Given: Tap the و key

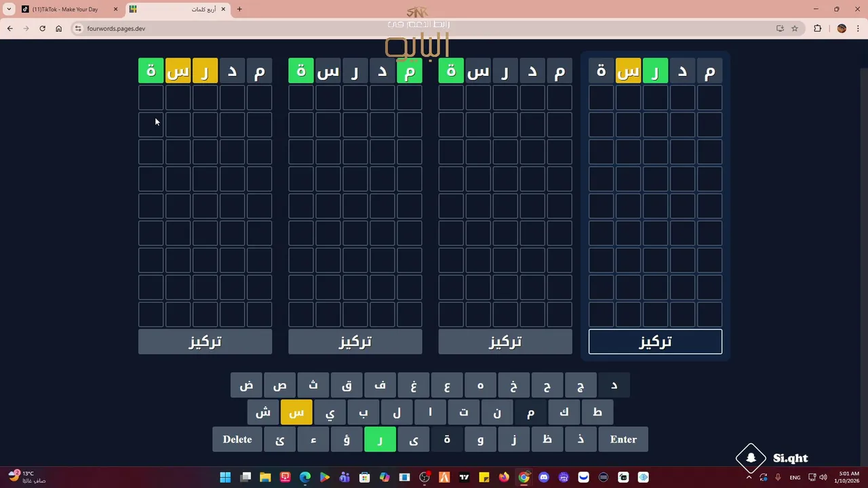Looking at the screenshot, I should tap(480, 439).
